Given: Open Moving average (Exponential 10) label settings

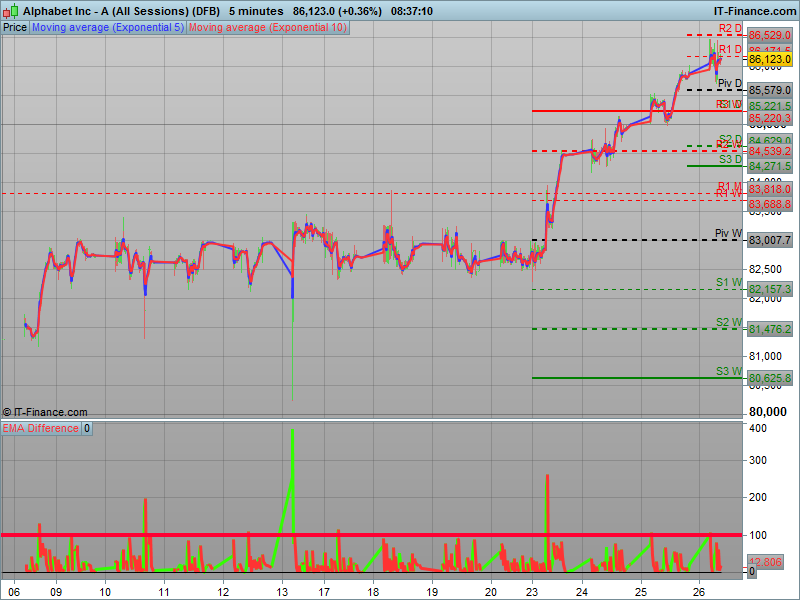Looking at the screenshot, I should [x=268, y=28].
